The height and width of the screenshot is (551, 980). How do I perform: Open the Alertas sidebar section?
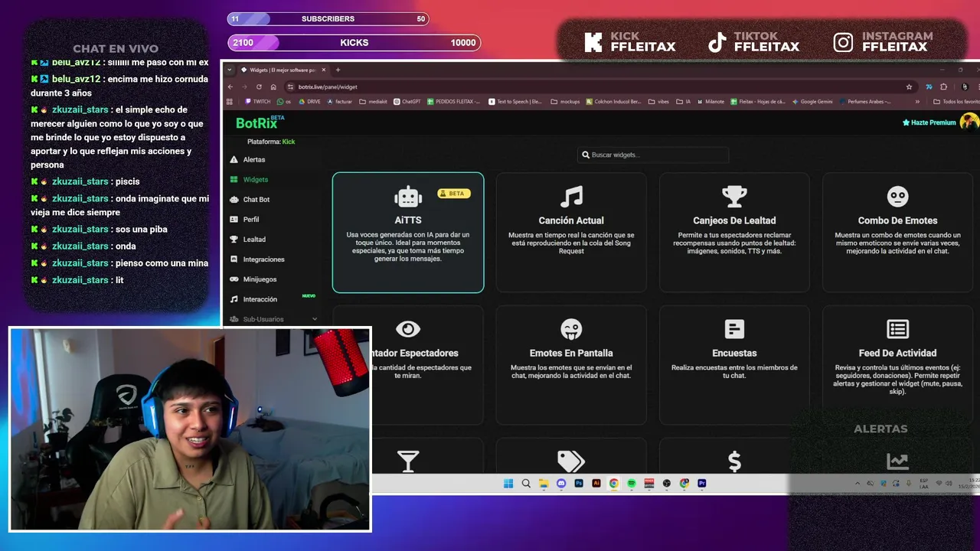[x=254, y=159]
